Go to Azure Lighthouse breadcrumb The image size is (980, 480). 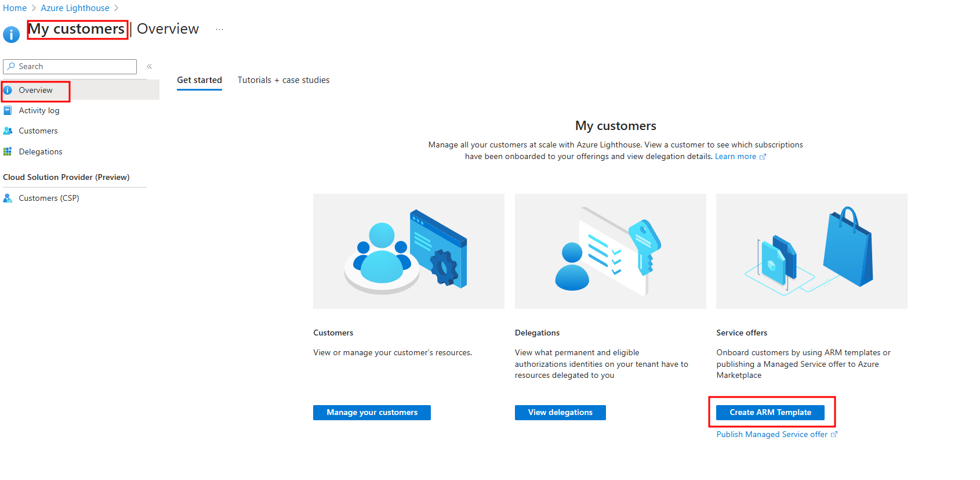[x=75, y=8]
